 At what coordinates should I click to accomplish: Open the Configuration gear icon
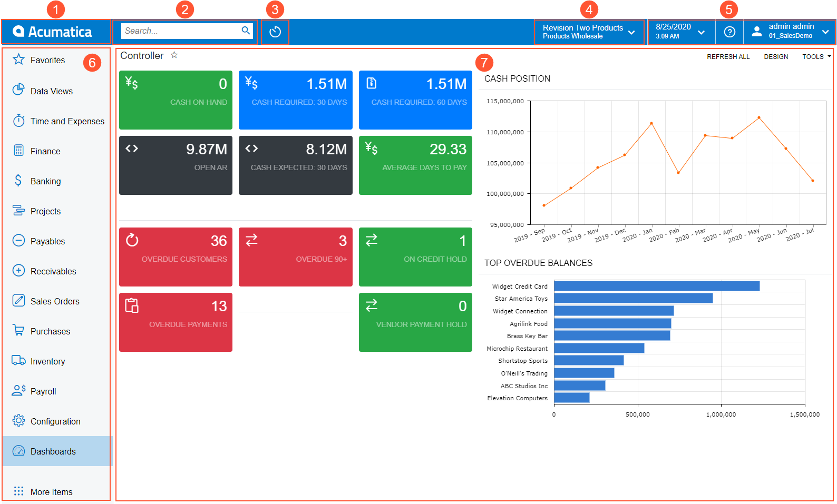pyautogui.click(x=18, y=421)
